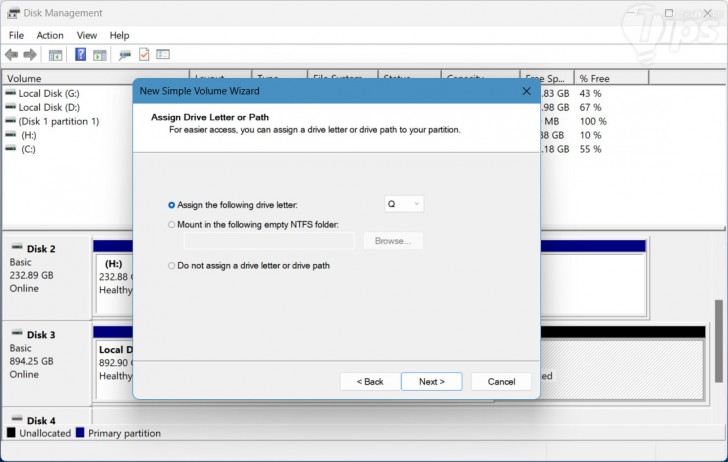Select Assign the following drive letter option

[171, 205]
